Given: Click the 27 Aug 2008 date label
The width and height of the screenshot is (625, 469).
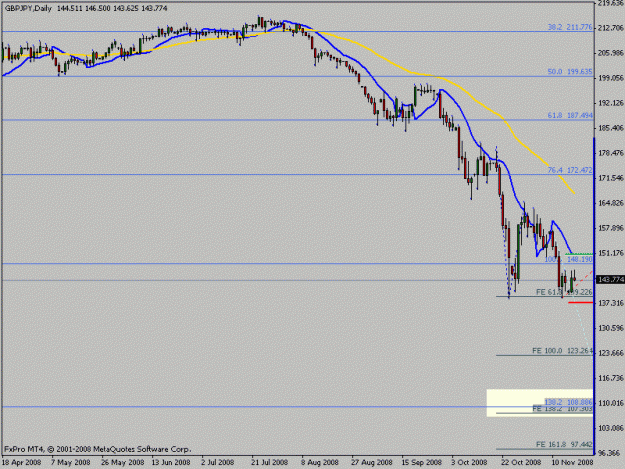Looking at the screenshot, I should [371, 463].
